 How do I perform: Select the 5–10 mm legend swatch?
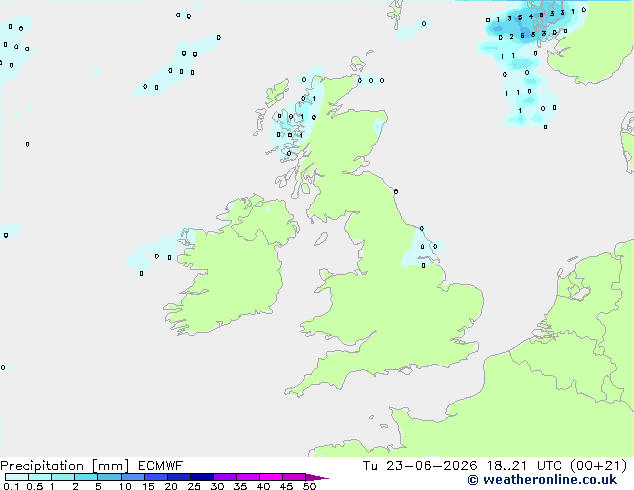(109, 477)
